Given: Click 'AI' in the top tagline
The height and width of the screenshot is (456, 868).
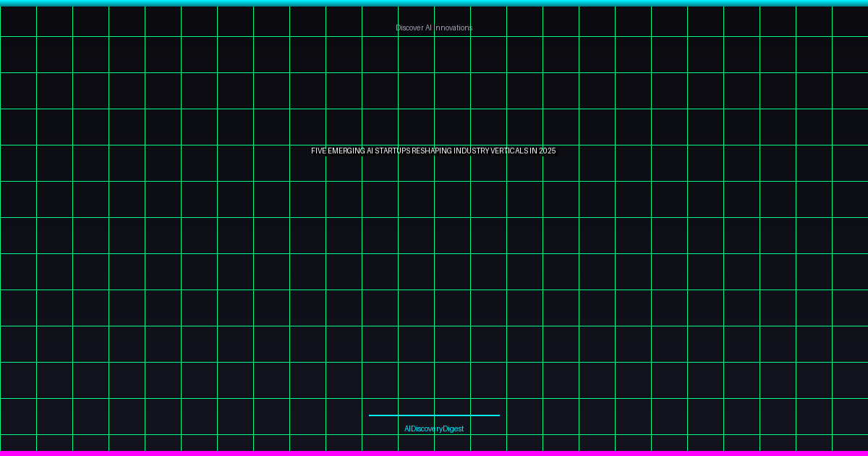Looking at the screenshot, I should tap(428, 28).
